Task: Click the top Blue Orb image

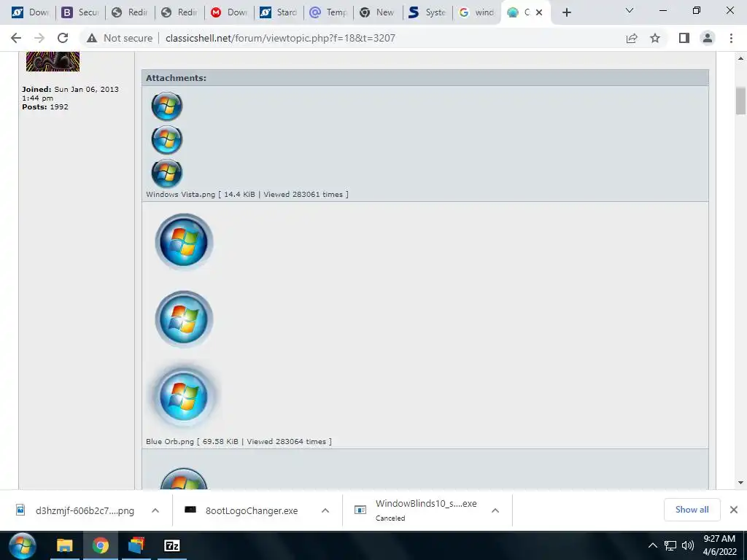Action: [x=184, y=242]
